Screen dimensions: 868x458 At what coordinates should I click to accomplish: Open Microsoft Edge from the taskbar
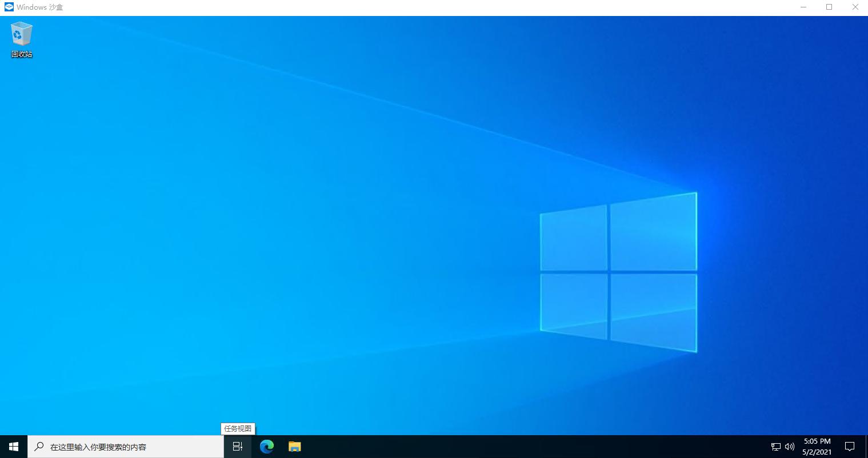[x=266, y=447]
